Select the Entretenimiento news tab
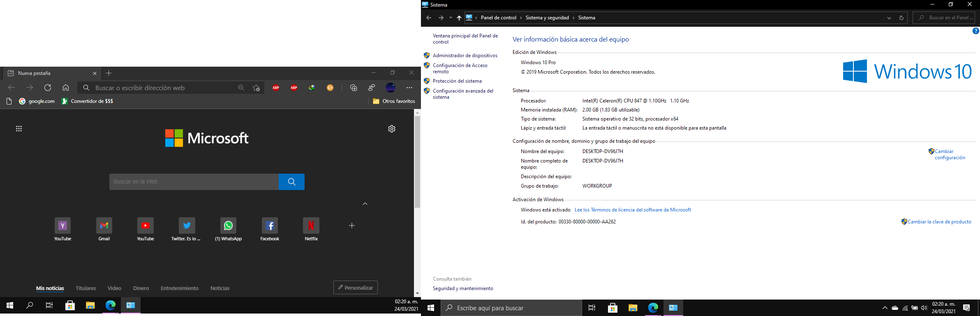Image resolution: width=980 pixels, height=316 pixels. tap(179, 288)
